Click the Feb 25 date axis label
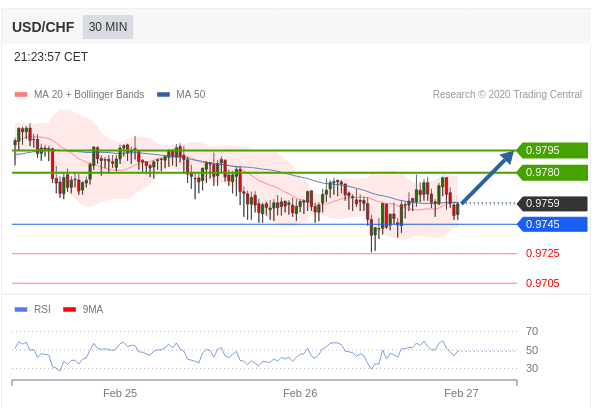Viewport: 595px width, 411px height. point(120,393)
